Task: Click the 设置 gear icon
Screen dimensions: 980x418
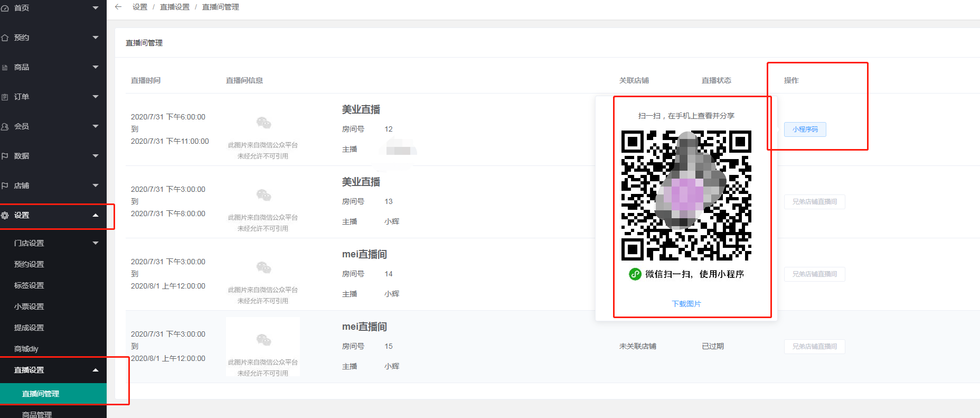Action: tap(5, 215)
